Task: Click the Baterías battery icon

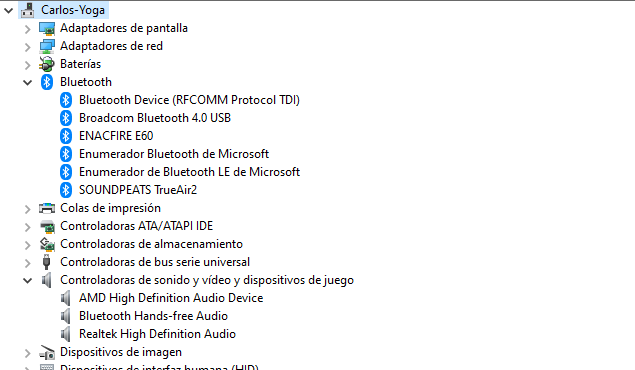Action: pos(47,64)
